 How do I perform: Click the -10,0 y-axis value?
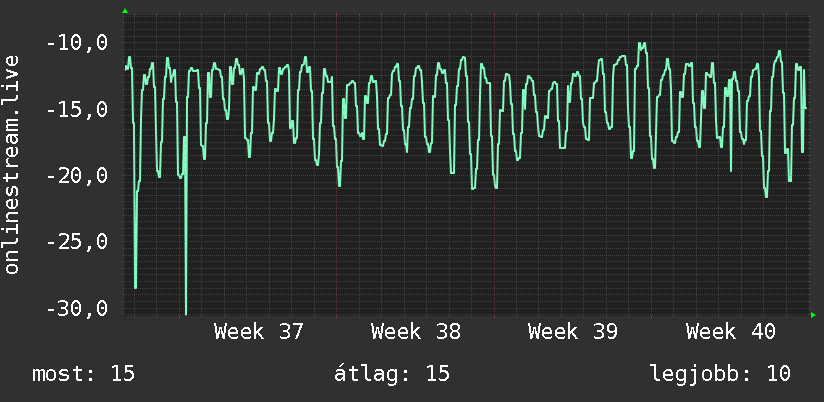click(x=77, y=43)
